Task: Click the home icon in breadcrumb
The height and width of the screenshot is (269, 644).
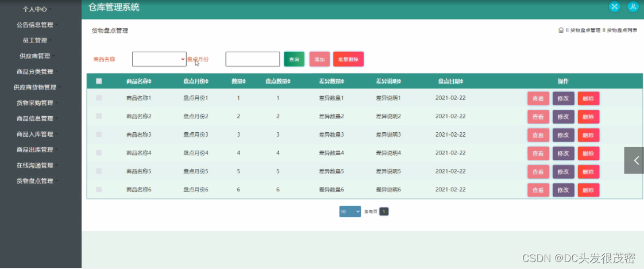Action: 561,30
